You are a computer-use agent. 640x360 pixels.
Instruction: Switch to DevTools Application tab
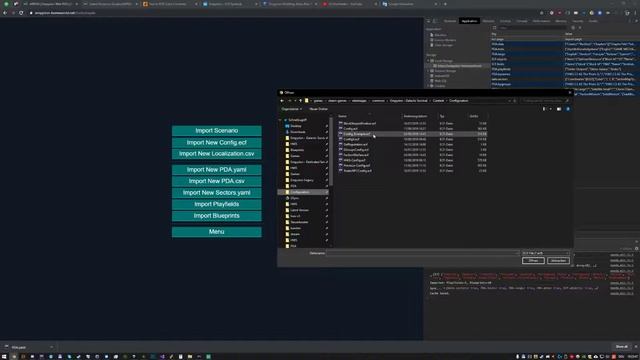[x=469, y=21]
